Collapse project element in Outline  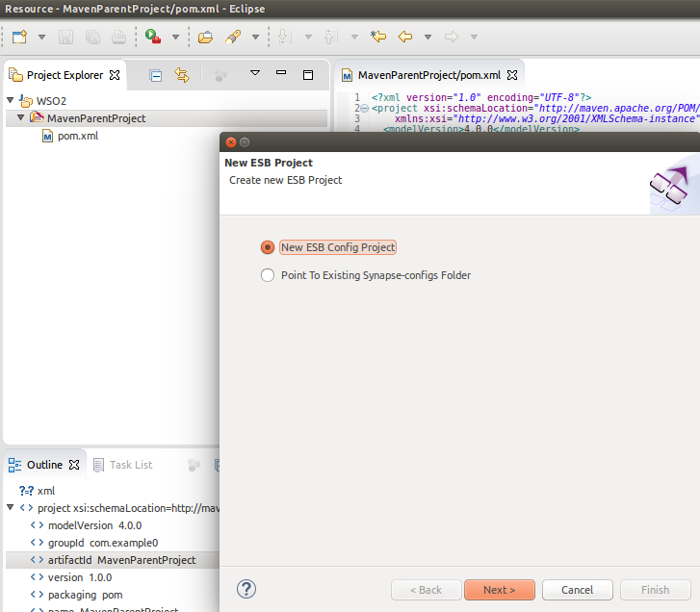tap(11, 508)
